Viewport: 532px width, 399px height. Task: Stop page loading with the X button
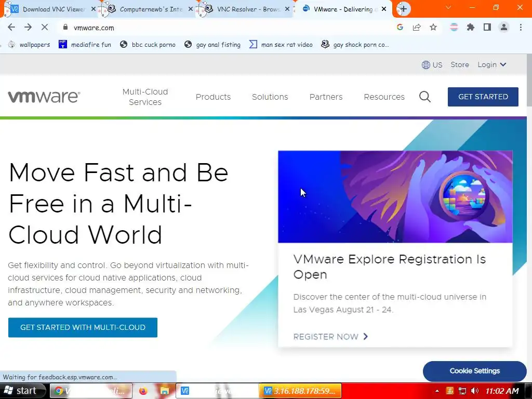click(45, 28)
